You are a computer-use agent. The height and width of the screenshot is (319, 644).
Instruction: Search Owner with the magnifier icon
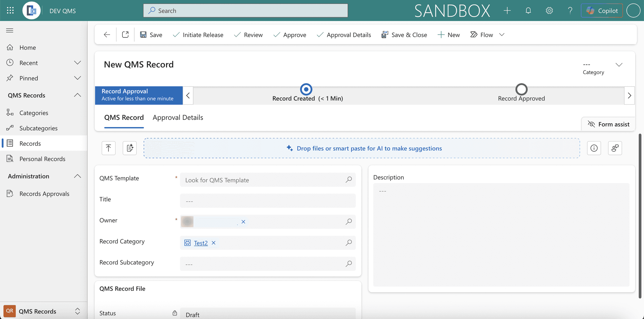coord(349,222)
